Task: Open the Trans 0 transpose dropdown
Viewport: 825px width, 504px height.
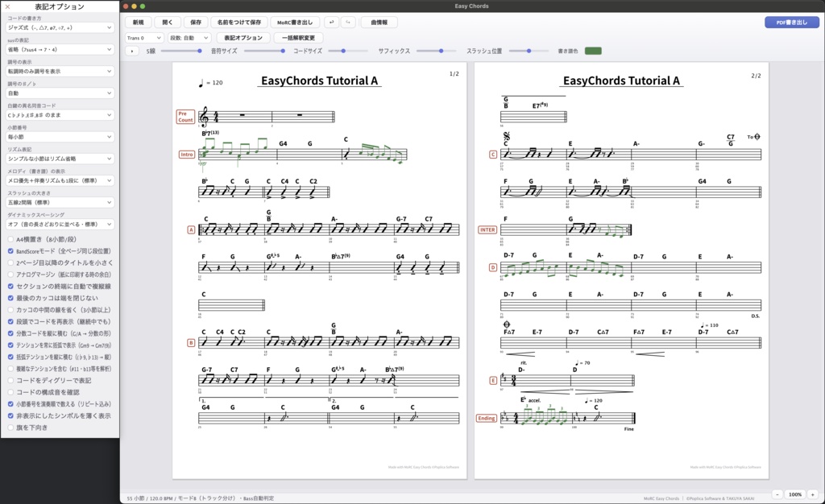Action: 143,38
